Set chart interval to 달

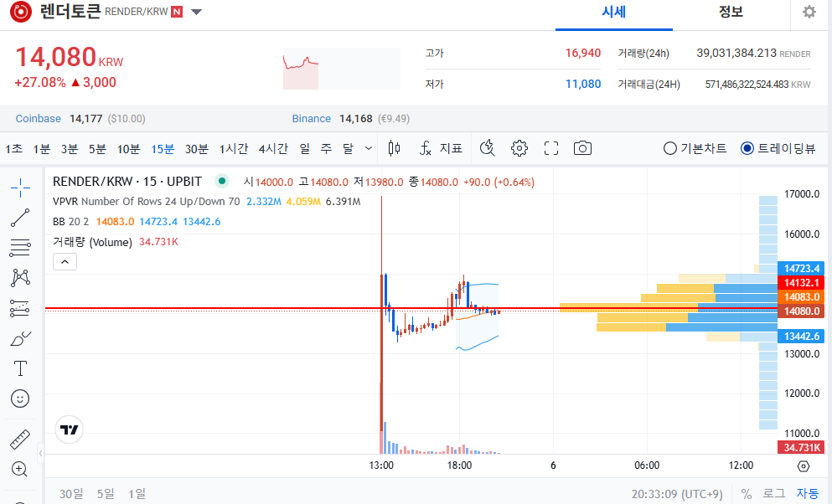[348, 149]
